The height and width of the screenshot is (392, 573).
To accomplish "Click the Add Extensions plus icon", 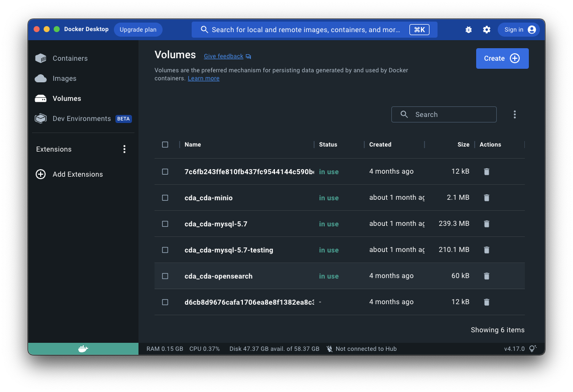I will pyautogui.click(x=41, y=174).
